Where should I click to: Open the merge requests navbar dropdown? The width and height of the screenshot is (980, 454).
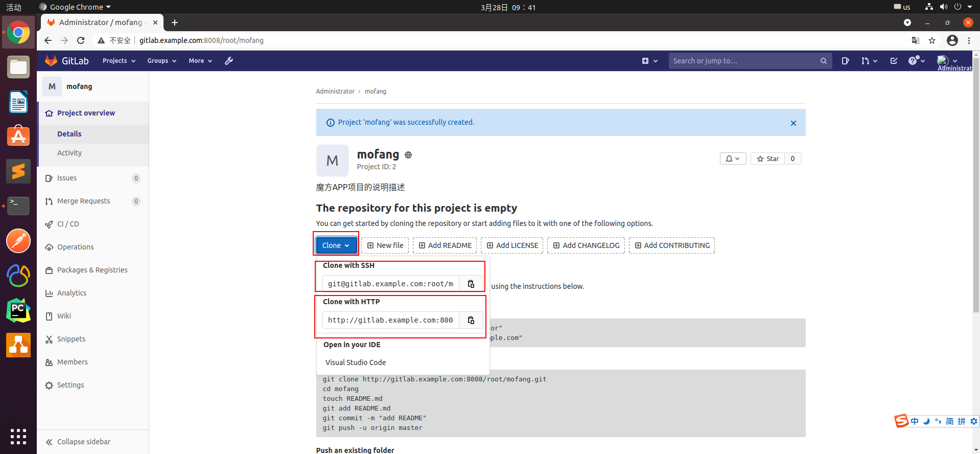click(869, 61)
